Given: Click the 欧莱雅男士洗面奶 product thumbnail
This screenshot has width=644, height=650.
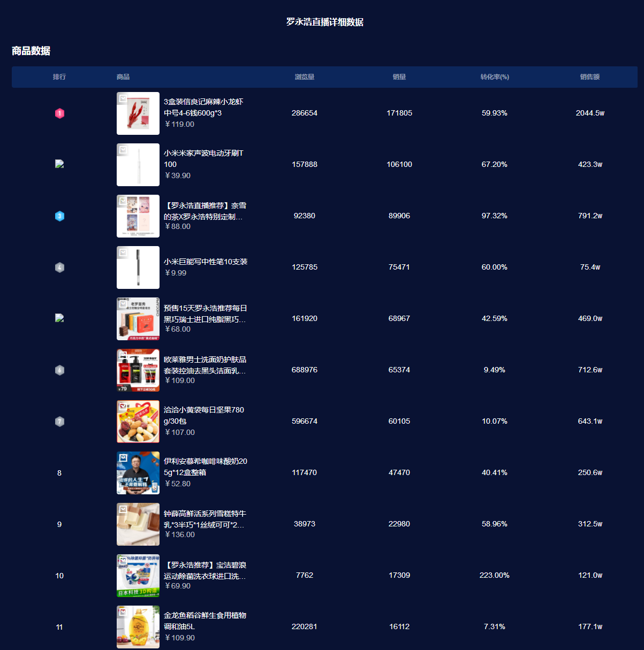Looking at the screenshot, I should tap(138, 370).
